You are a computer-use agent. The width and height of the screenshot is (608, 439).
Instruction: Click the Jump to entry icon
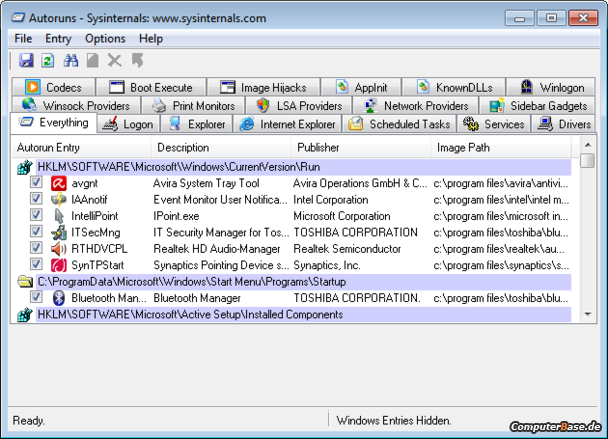(x=137, y=60)
